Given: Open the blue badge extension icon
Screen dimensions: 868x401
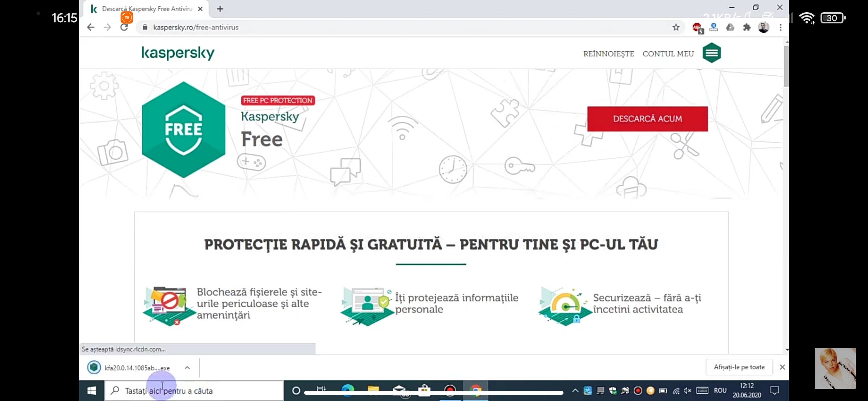Looking at the screenshot, I should (x=713, y=27).
